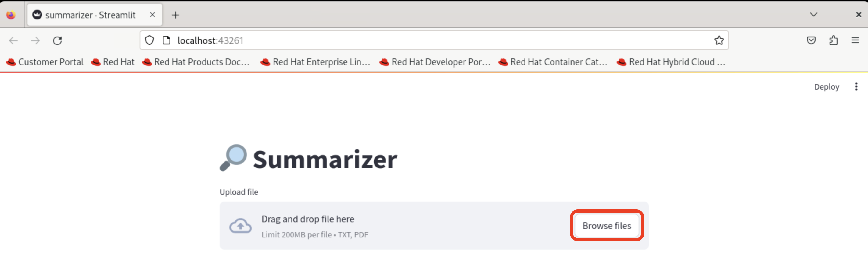
Task: Open the Extensions puzzle icon
Action: pos(833,40)
